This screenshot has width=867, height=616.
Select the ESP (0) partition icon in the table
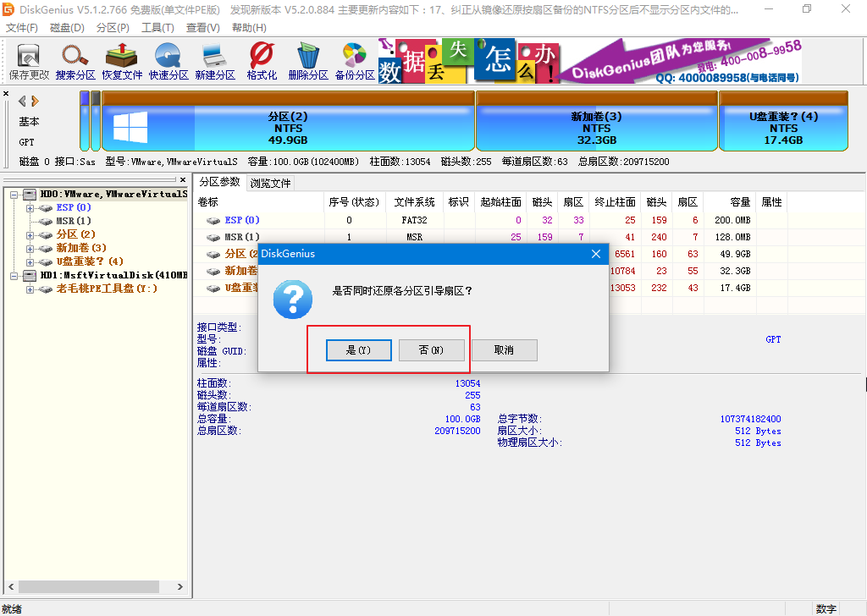coord(213,221)
